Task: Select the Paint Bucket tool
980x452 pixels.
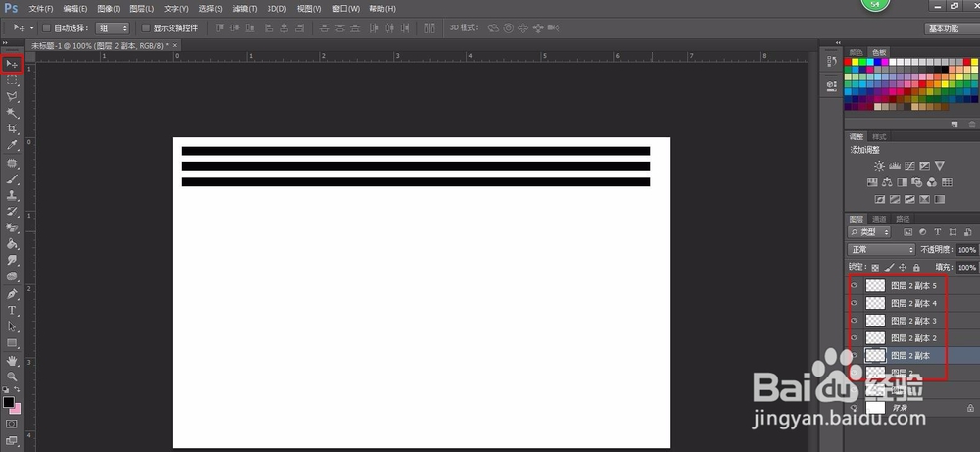Action: coord(12,244)
